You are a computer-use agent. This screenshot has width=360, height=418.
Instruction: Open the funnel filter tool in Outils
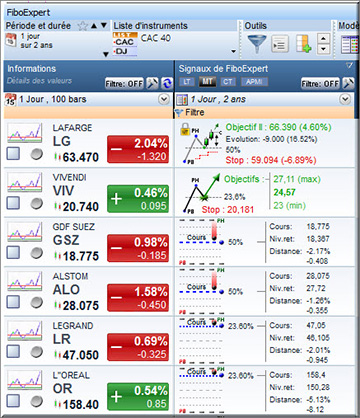257,44
